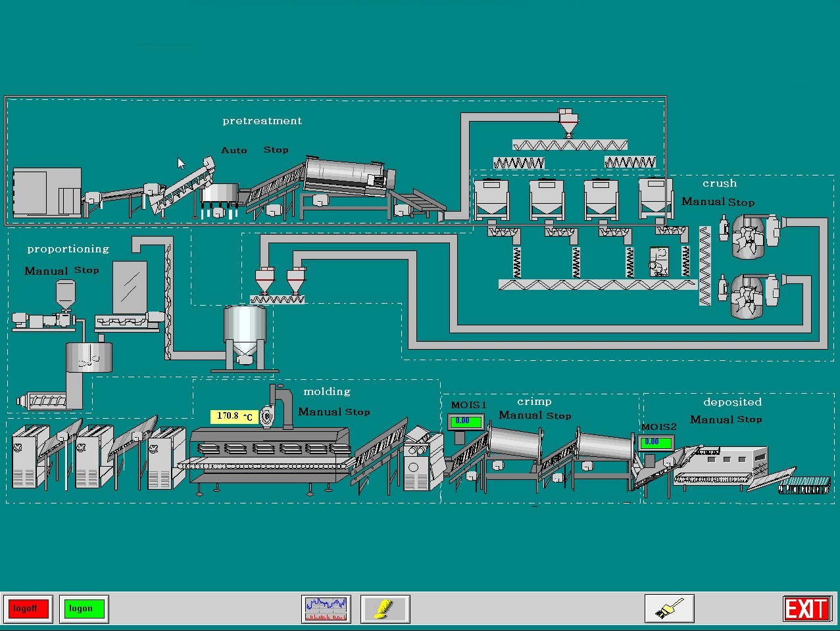
Task: Click the red logoff button
Action: coord(27,609)
